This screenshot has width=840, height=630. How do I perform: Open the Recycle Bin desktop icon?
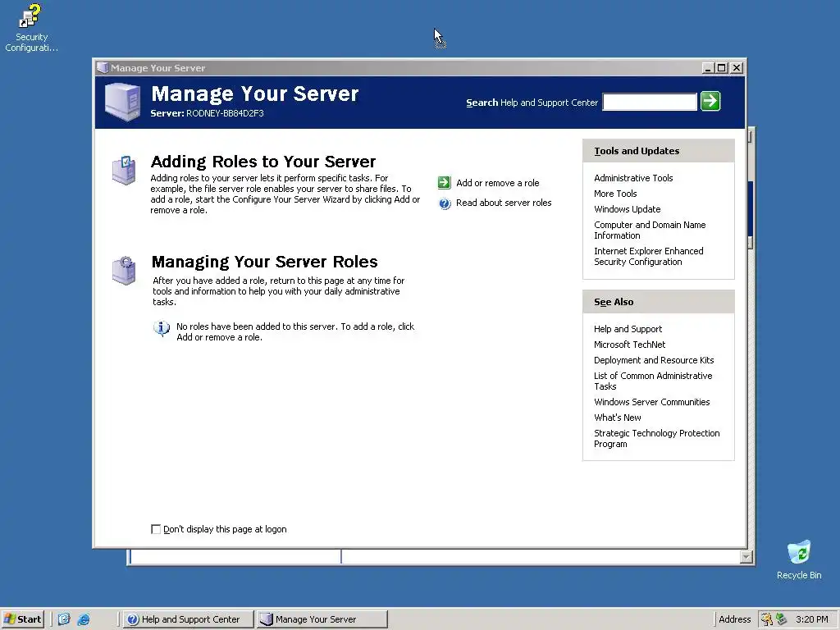[x=799, y=552]
